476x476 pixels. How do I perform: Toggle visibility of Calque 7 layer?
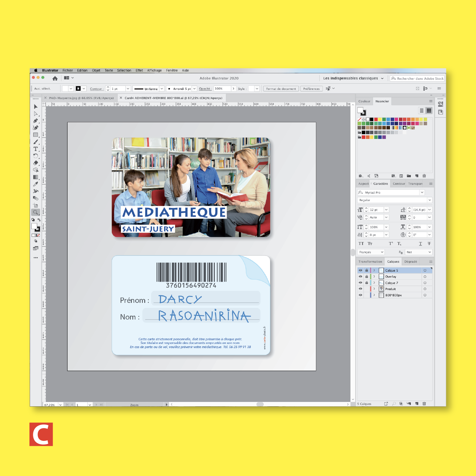pyautogui.click(x=360, y=283)
